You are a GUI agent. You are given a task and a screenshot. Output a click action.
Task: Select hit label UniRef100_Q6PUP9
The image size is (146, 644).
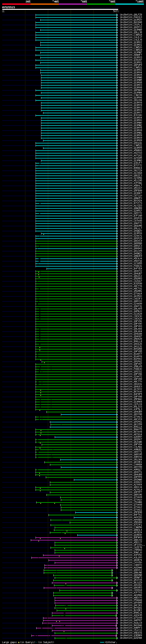click(x=131, y=65)
